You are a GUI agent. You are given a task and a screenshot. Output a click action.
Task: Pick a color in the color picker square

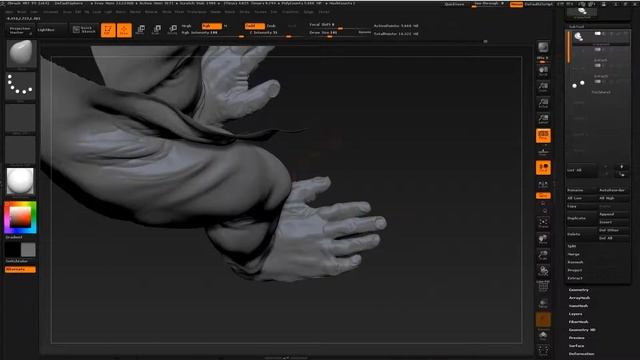[20, 217]
